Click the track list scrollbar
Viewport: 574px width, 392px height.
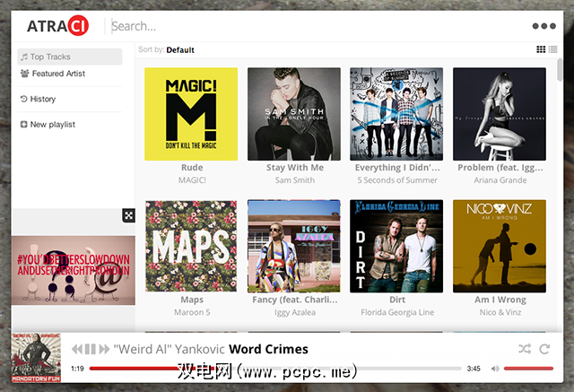pos(560,70)
